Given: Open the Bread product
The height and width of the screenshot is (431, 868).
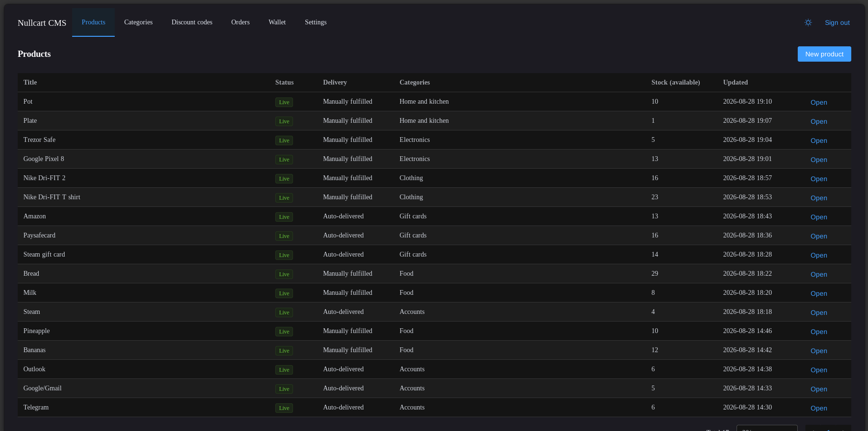Looking at the screenshot, I should (x=818, y=274).
